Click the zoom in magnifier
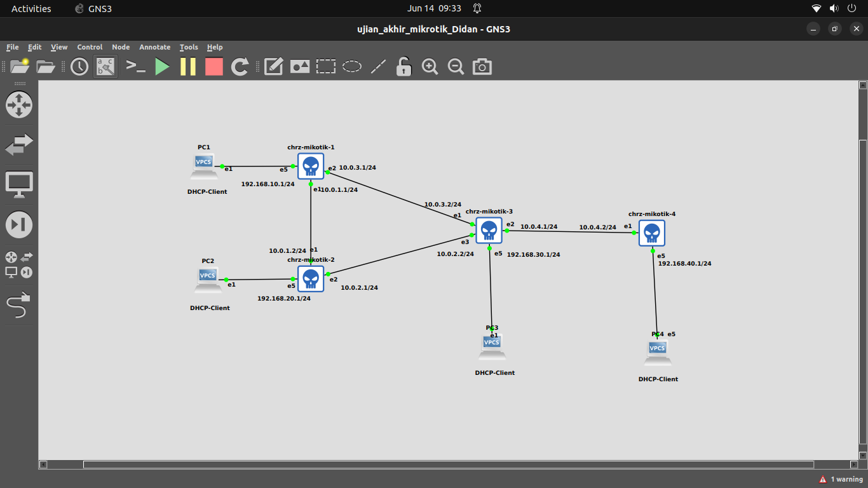Viewport: 868px width, 488px height. (430, 66)
